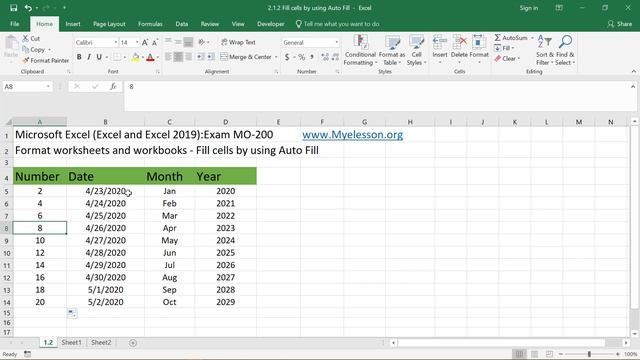The width and height of the screenshot is (640, 360).
Task: Click the Wrap Text button
Action: (x=238, y=42)
